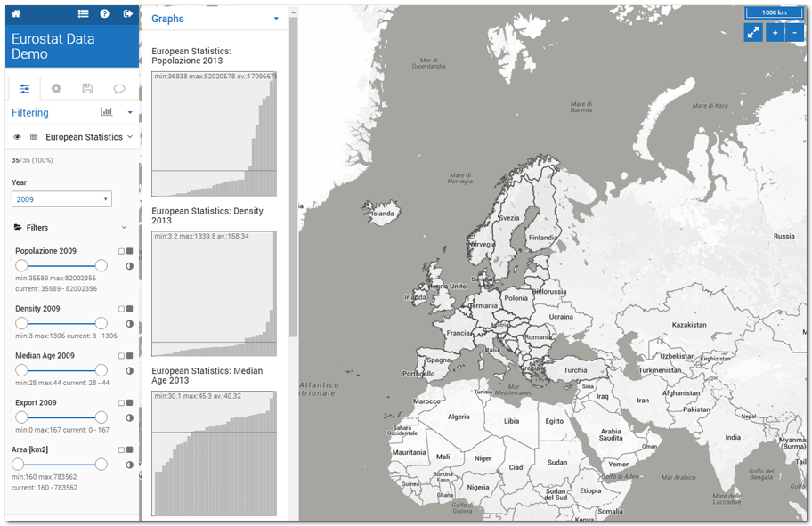Viewport: 812px width, 526px height.
Task: Click the Median Age 2009 filled square
Action: [129, 356]
